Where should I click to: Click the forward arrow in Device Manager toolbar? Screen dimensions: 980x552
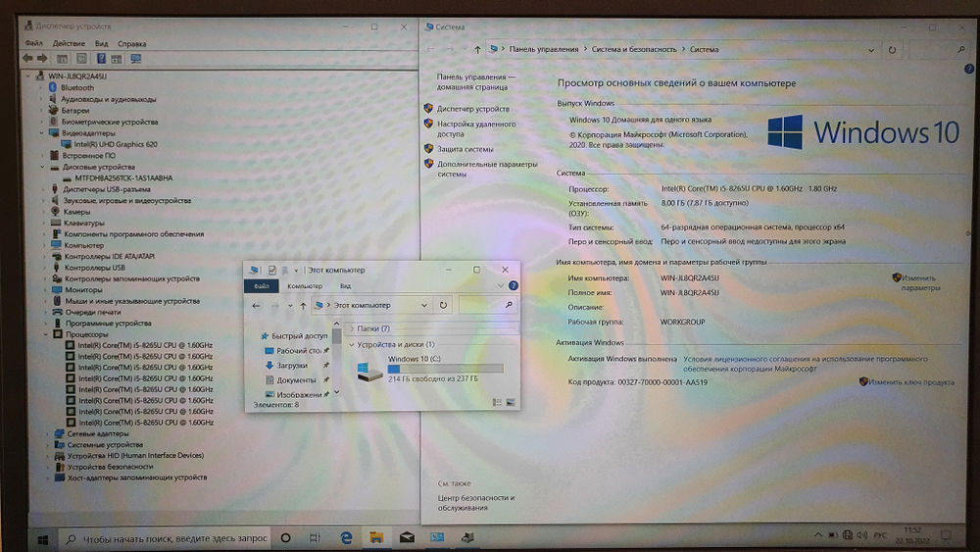click(42, 58)
